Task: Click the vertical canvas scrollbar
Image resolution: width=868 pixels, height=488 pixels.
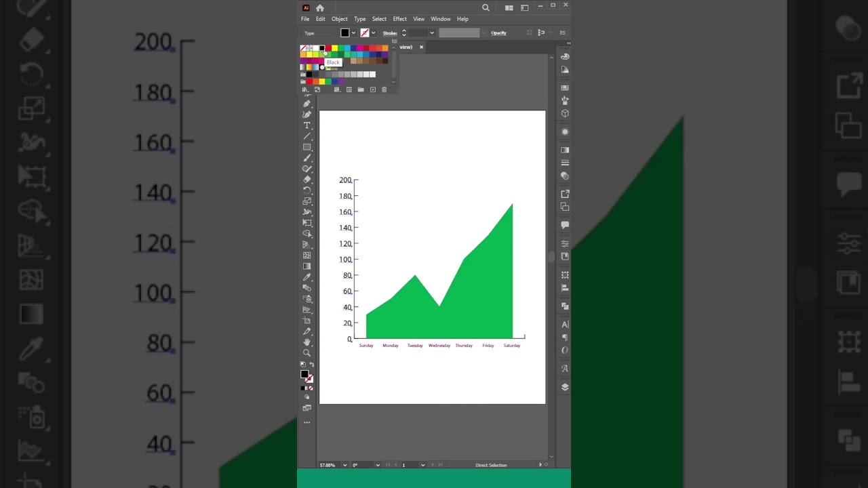Action: (551, 257)
